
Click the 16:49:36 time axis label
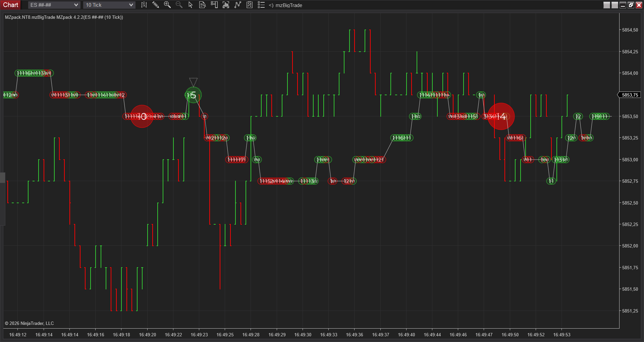point(355,335)
